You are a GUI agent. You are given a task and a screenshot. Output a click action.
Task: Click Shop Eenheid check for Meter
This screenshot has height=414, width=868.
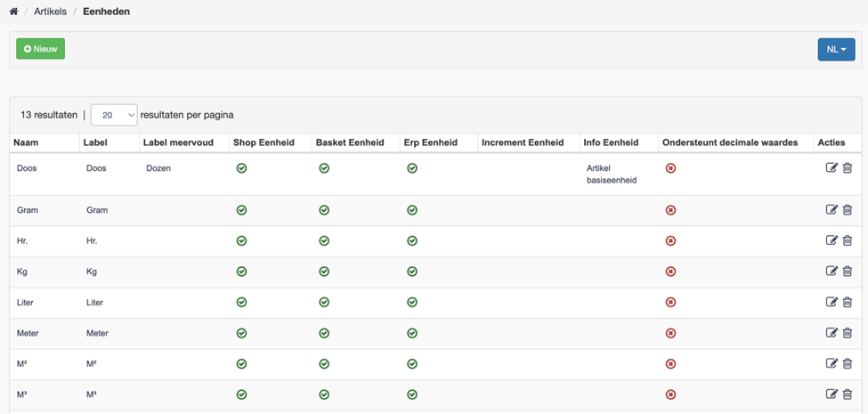[x=241, y=333]
